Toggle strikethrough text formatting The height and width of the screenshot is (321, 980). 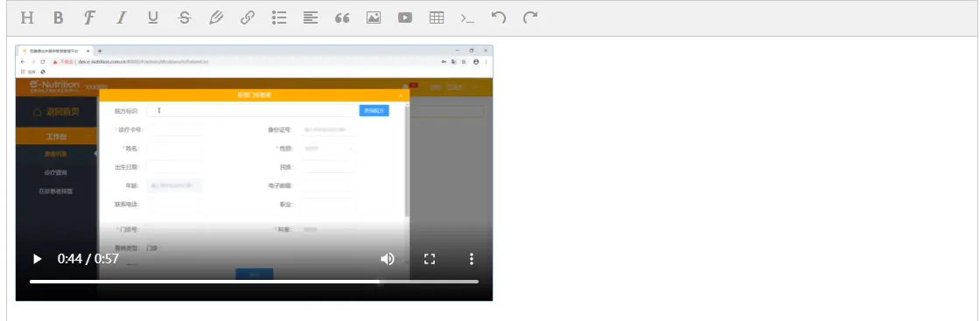click(185, 17)
